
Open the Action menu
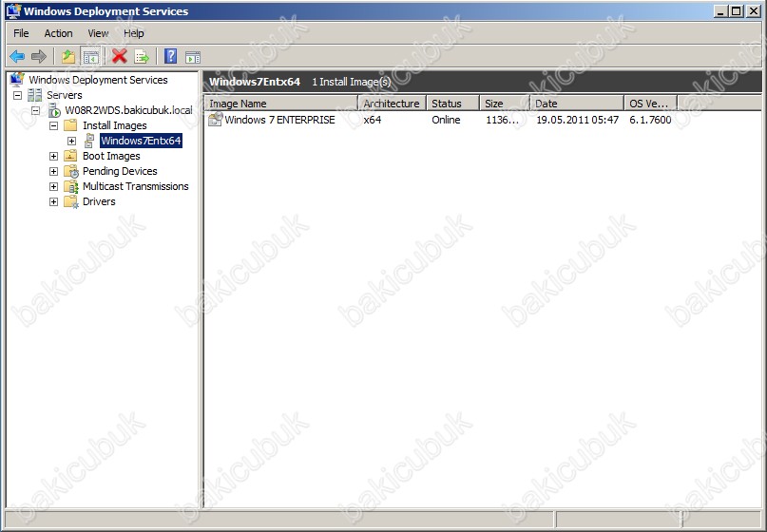pyautogui.click(x=58, y=33)
